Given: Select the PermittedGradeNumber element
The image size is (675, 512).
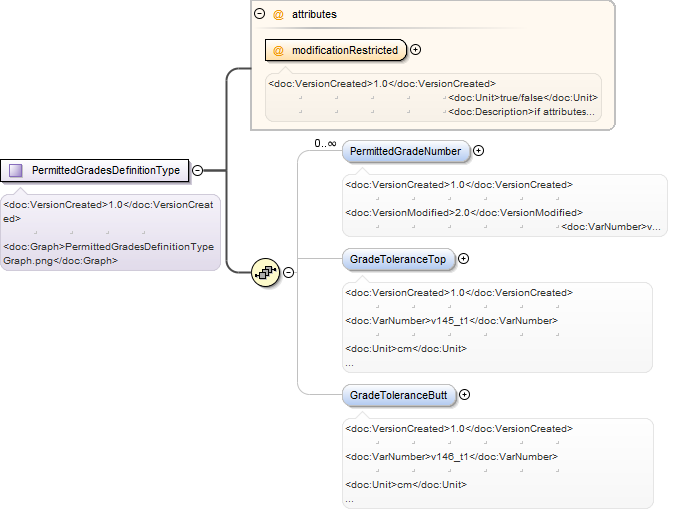Looking at the screenshot, I should click(406, 152).
